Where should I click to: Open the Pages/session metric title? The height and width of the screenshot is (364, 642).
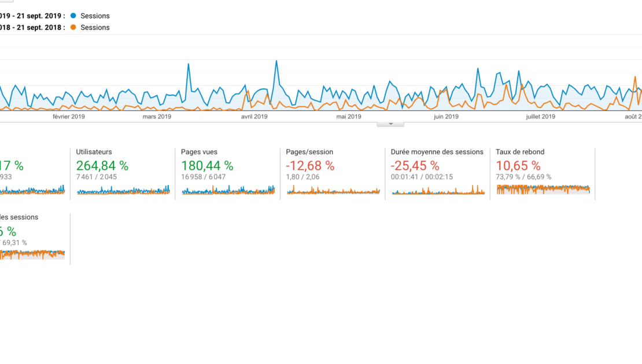point(309,152)
